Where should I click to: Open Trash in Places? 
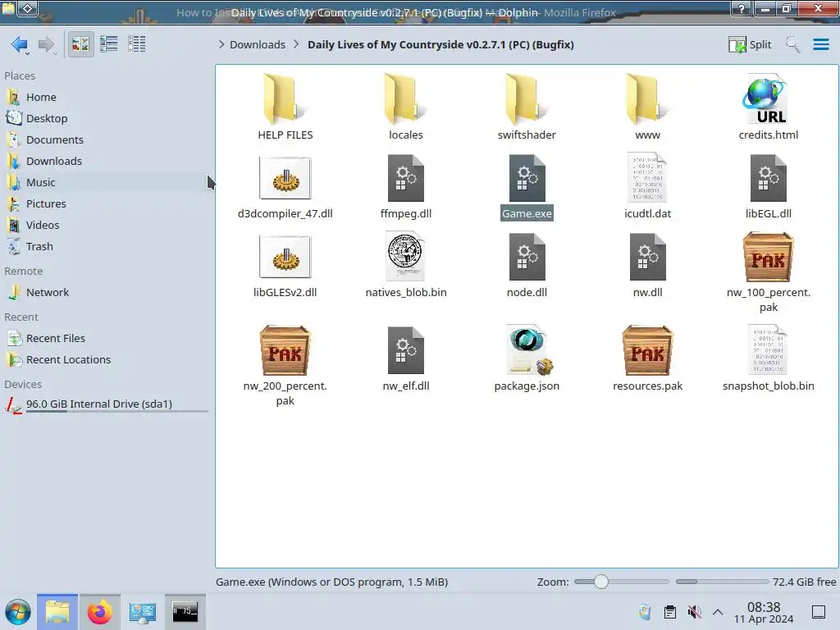(x=106, y=247)
